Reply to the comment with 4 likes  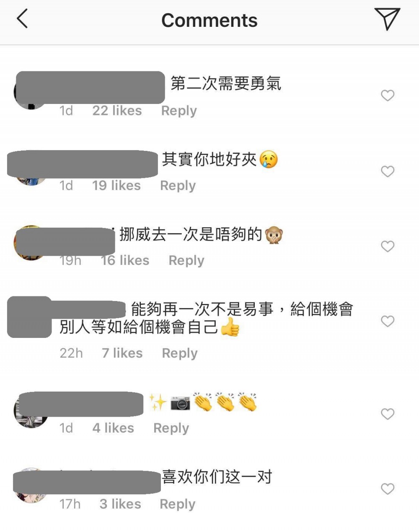(x=171, y=428)
